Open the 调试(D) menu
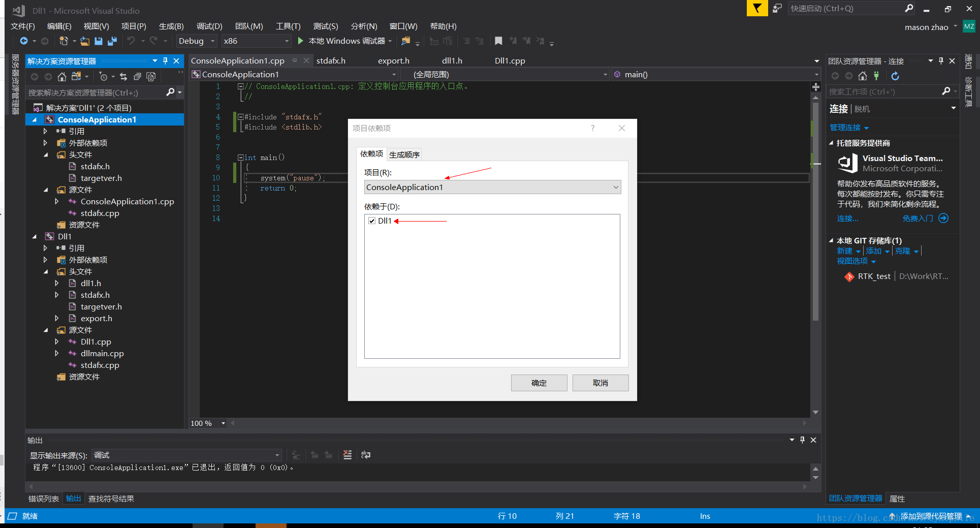This screenshot has height=528, width=980. [209, 26]
